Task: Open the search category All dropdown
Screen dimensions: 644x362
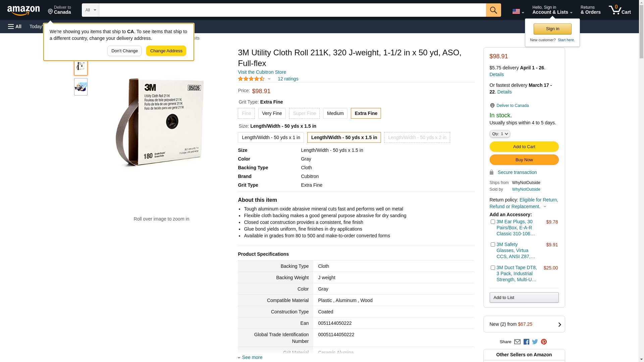Action: tap(90, 10)
